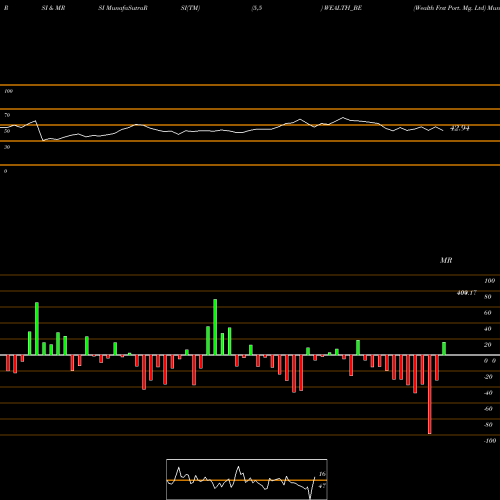This screenshot has width=500, height=500.
Task: Click the -100 label on MR axis
Action: pyautogui.click(x=490, y=441)
